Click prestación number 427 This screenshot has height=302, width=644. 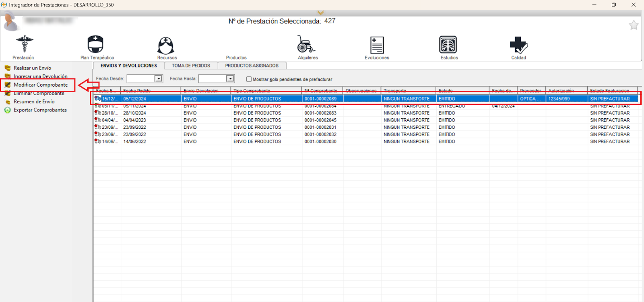[x=330, y=21]
